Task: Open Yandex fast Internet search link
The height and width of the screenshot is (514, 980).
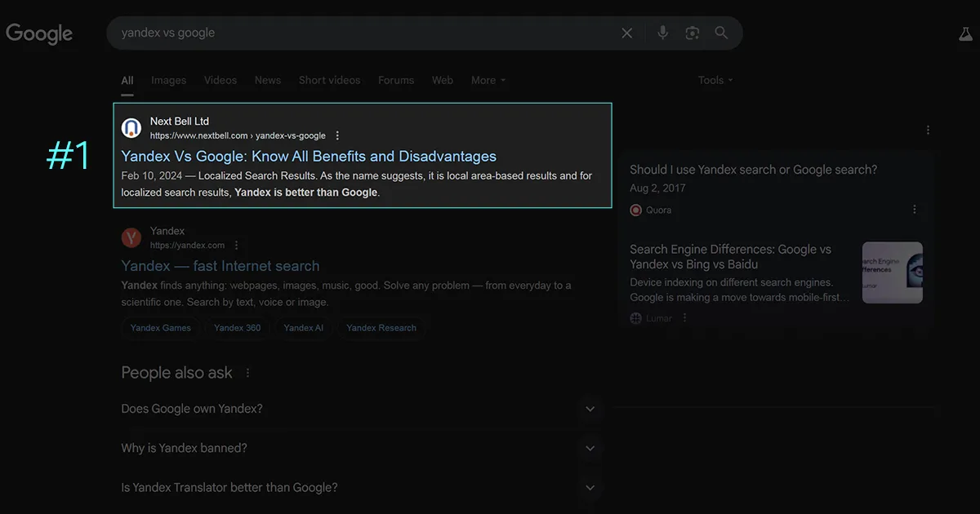Action: coord(220,266)
